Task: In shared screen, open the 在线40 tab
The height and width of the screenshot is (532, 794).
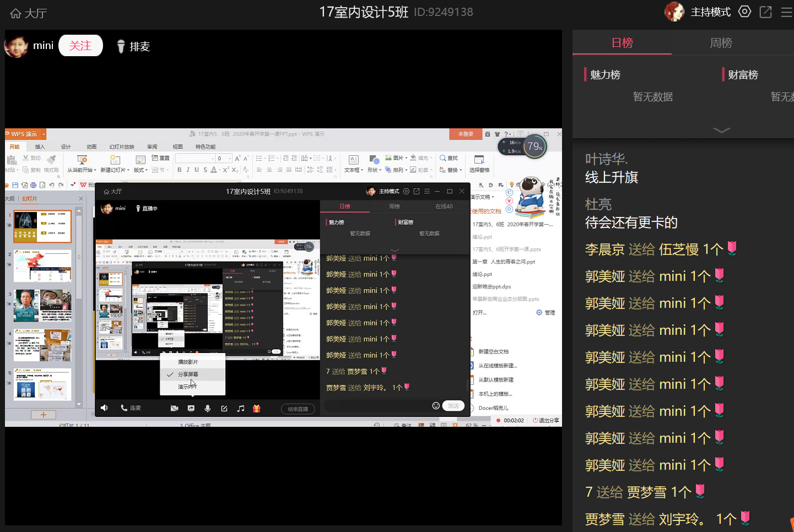Action: [444, 207]
